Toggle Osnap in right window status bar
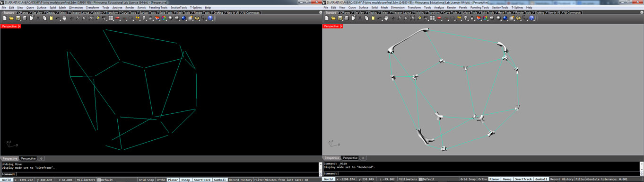The image size is (644, 182). 507,180
